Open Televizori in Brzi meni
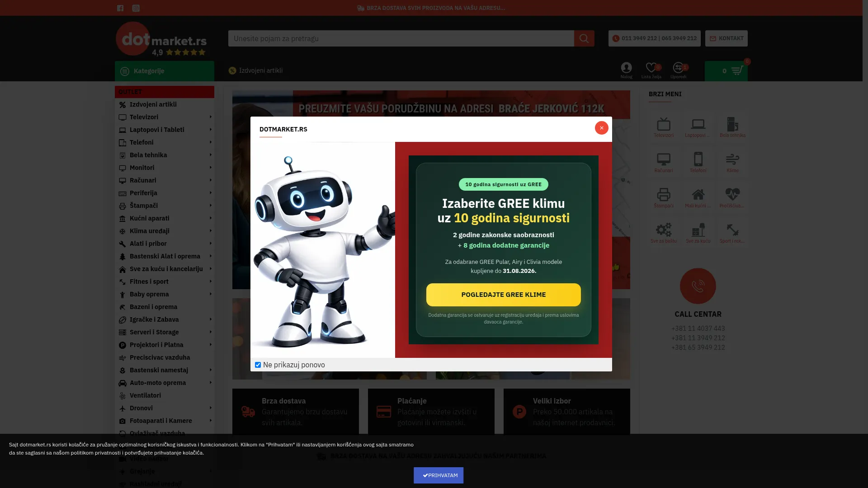This screenshot has height=488, width=868. pyautogui.click(x=664, y=127)
